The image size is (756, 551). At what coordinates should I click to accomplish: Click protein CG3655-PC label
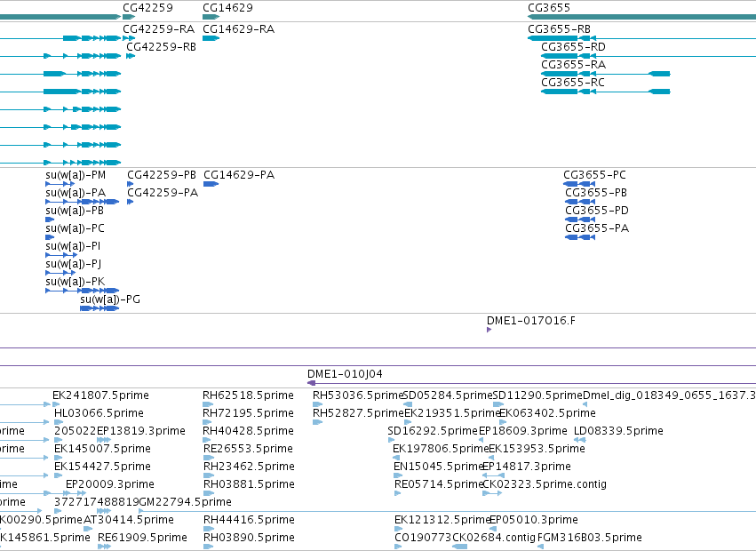(x=594, y=175)
